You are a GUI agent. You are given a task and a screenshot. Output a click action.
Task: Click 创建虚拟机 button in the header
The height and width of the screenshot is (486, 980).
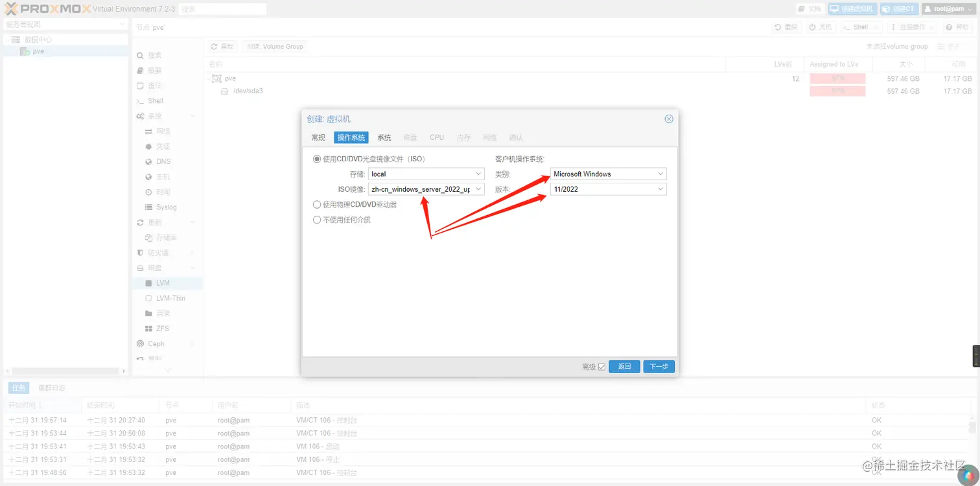tap(852, 9)
